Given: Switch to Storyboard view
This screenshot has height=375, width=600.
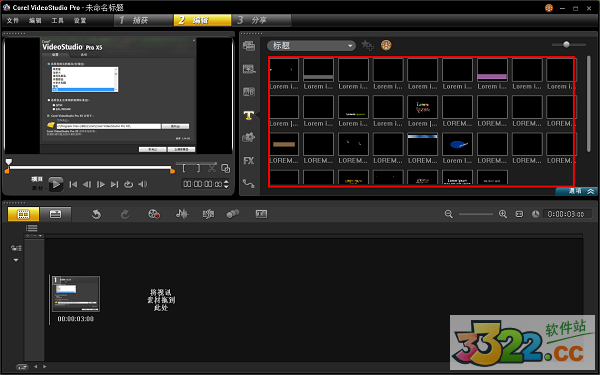Looking at the screenshot, I should click(23, 214).
